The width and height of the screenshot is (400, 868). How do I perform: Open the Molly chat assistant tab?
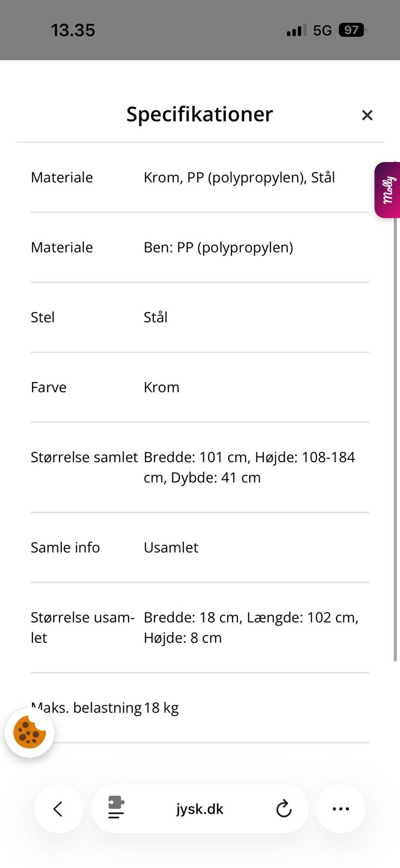pos(387,190)
